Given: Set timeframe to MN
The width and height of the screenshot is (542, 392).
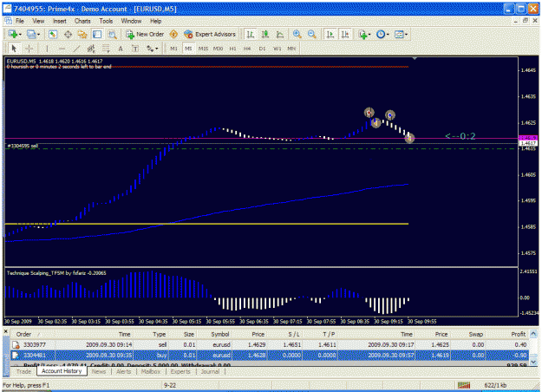Looking at the screenshot, I should [291, 49].
